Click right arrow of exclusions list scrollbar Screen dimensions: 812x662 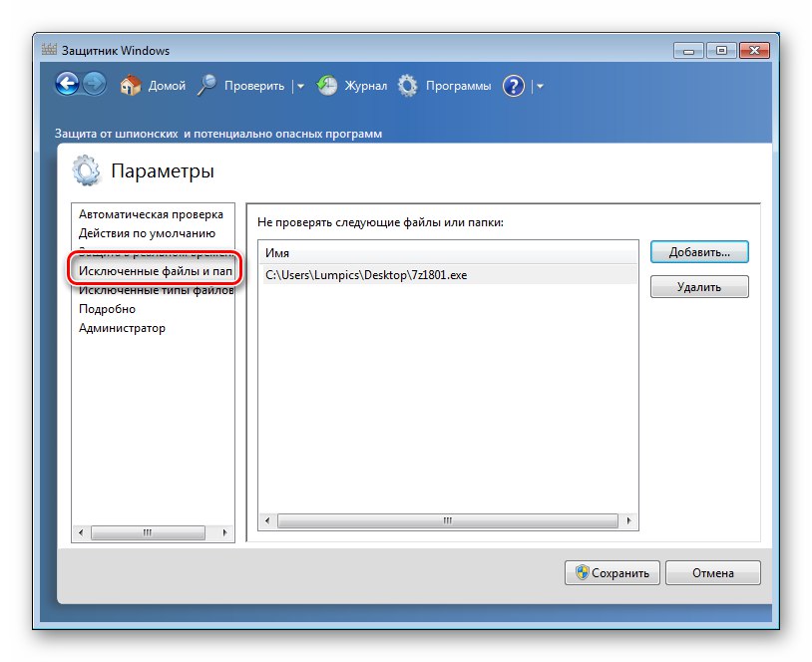pos(628,520)
